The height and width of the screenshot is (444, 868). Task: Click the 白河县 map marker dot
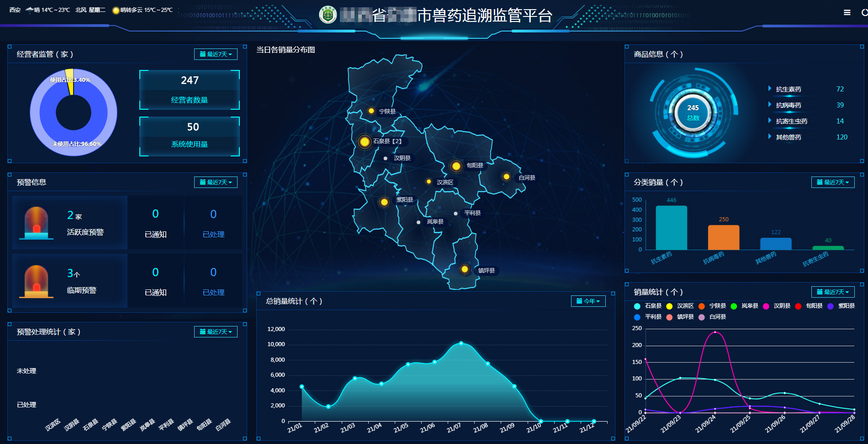click(506, 177)
